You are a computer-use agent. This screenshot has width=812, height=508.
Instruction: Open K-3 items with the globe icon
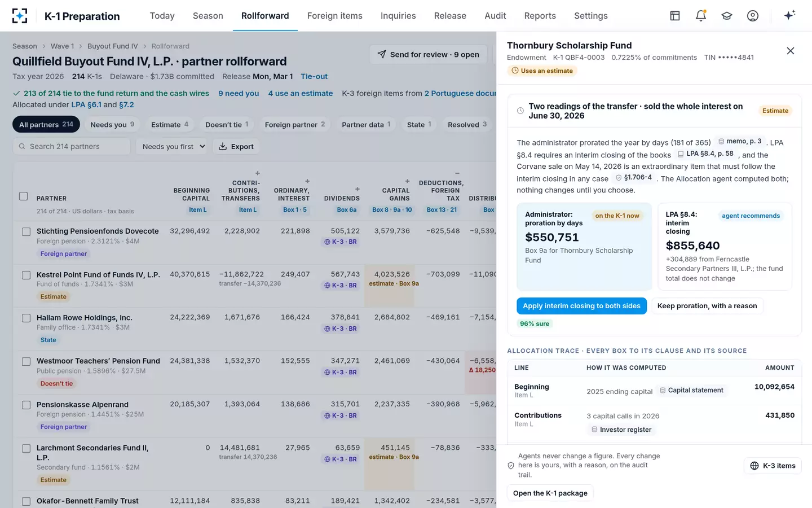click(773, 466)
